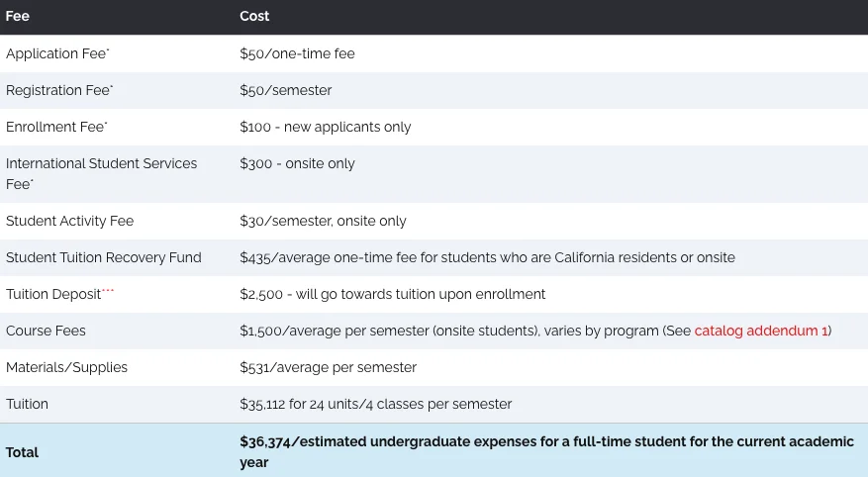Select the Student Tuition Recovery Fund label
The width and height of the screenshot is (868, 477).
[104, 257]
